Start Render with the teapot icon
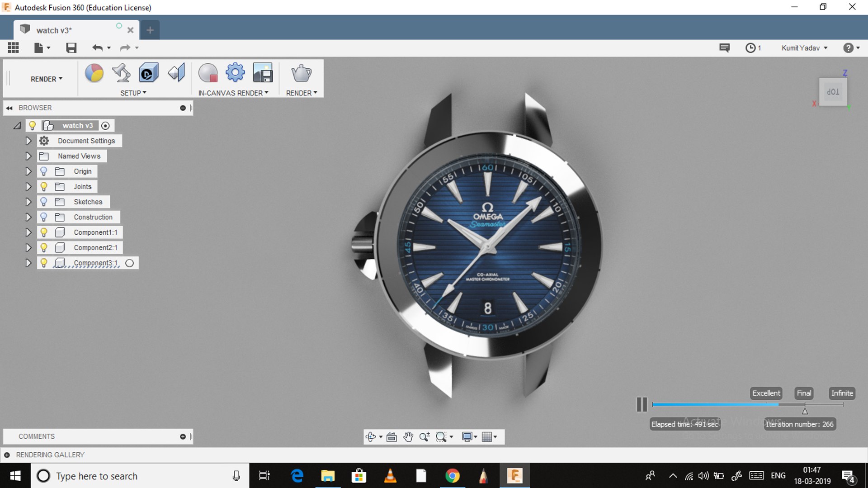The width and height of the screenshot is (868, 488). 301,73
